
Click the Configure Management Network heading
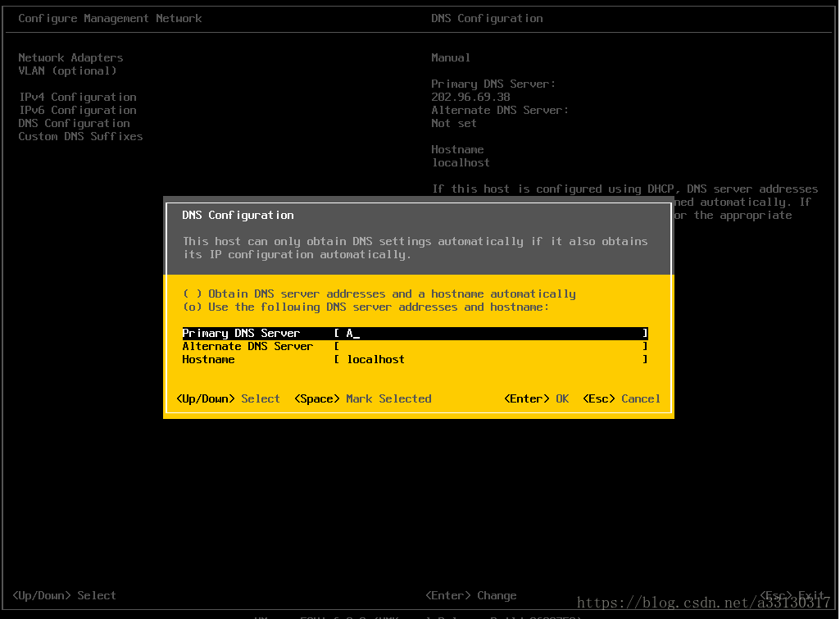coord(110,18)
